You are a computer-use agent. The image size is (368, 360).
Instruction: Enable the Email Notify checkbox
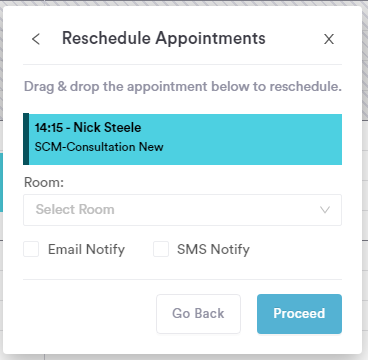(31, 249)
